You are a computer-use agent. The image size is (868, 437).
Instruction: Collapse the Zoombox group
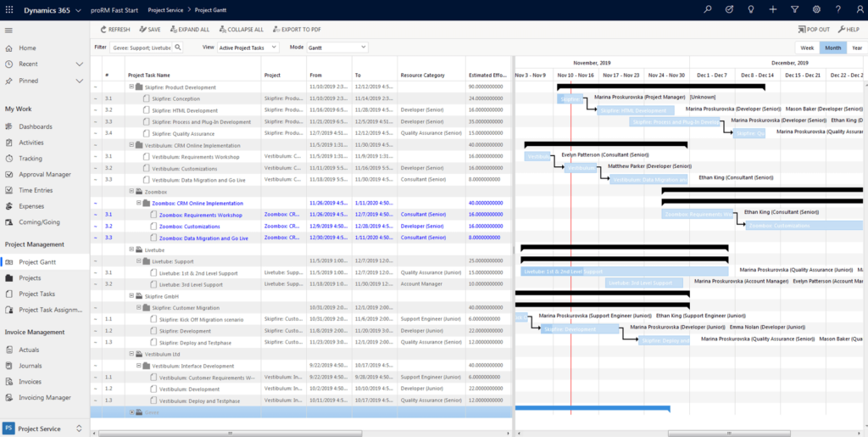(x=131, y=191)
